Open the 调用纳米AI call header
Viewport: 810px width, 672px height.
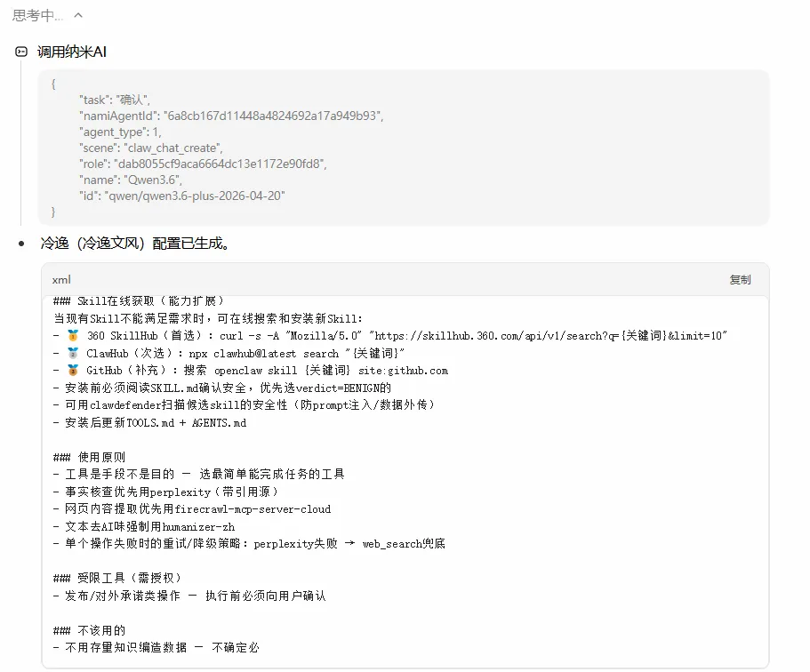tap(72, 52)
